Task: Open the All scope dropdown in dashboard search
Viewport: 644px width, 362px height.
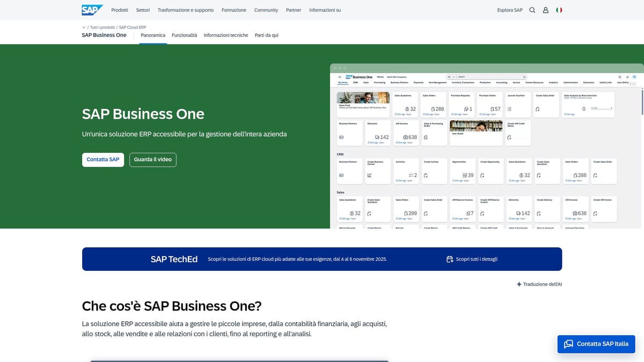Action: tap(451, 77)
